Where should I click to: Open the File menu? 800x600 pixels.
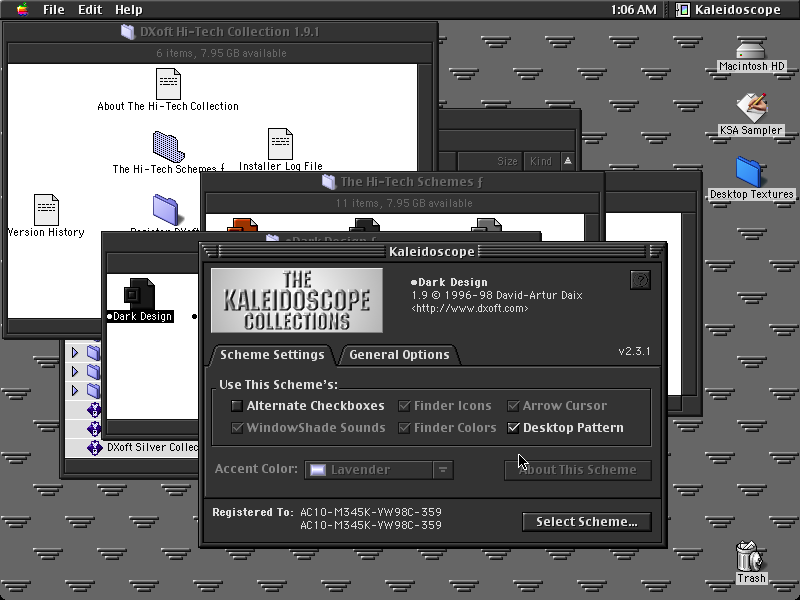pyautogui.click(x=54, y=10)
